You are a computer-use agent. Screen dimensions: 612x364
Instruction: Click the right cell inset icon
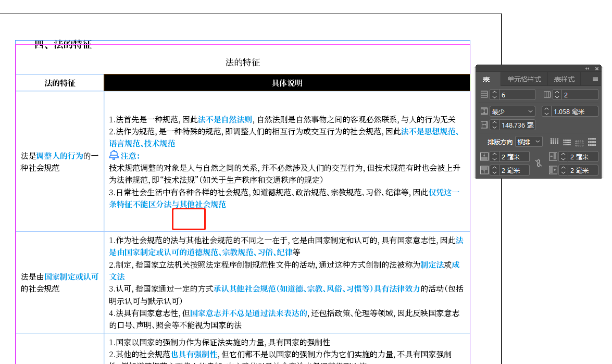[553, 170]
